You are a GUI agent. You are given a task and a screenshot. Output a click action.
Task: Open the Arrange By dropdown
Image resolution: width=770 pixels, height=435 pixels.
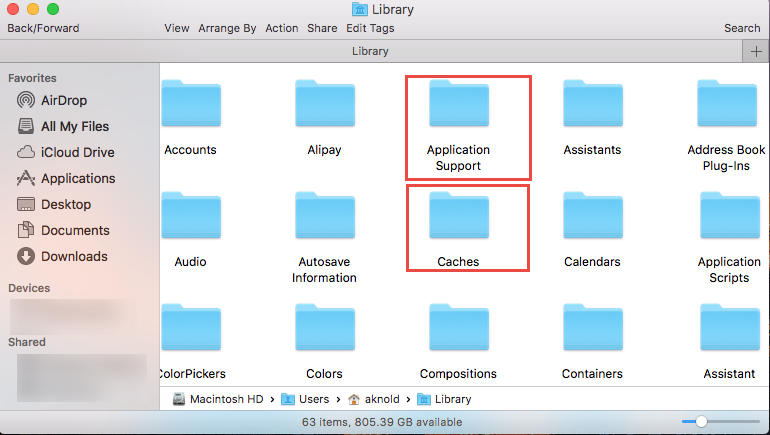(x=227, y=28)
